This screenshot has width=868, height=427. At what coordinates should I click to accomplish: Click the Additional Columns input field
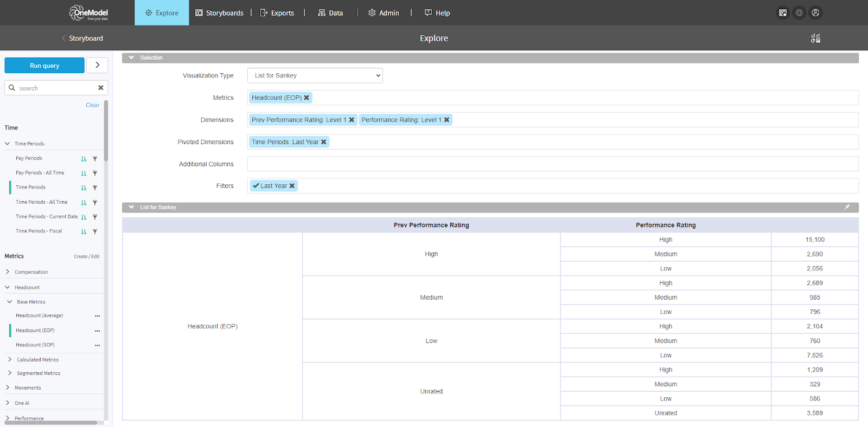click(553, 164)
